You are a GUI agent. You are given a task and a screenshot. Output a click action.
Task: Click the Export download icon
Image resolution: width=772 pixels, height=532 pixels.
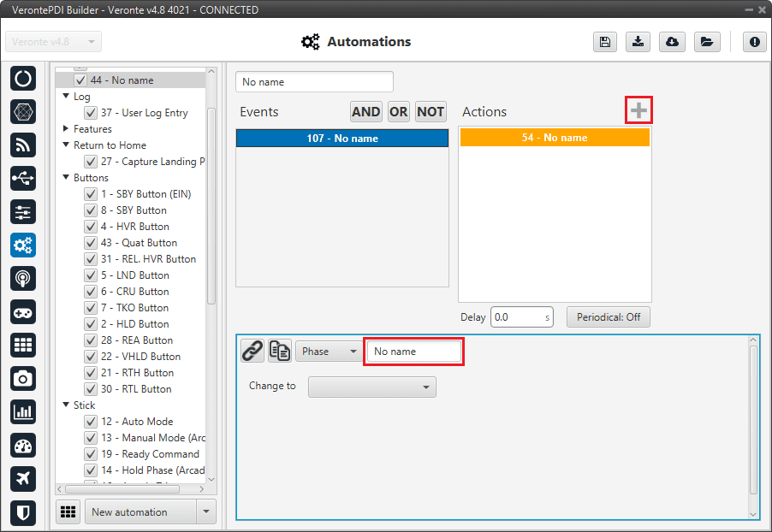point(638,42)
